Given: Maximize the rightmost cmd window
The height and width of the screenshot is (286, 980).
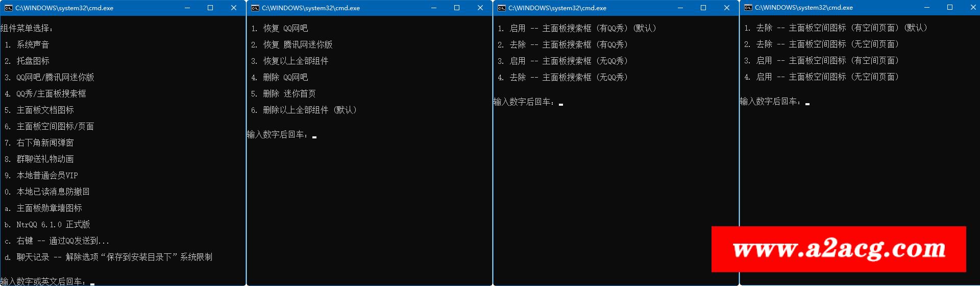Looking at the screenshot, I should [x=950, y=8].
